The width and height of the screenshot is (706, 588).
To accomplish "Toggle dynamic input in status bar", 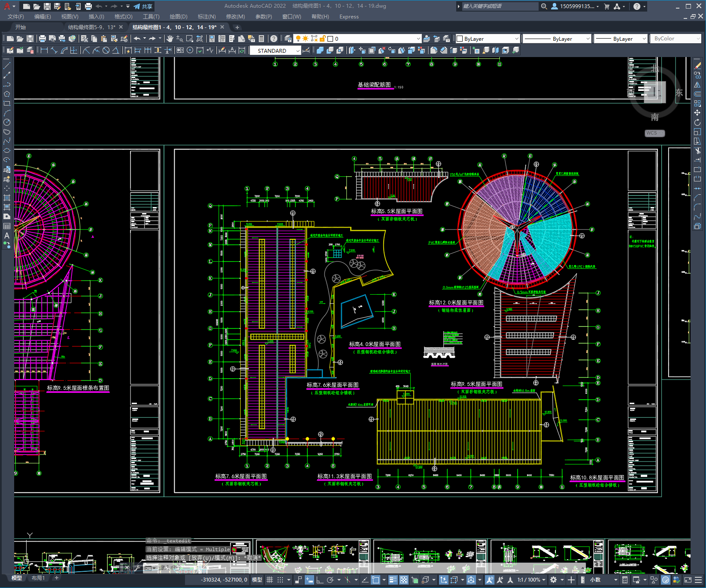I will [x=309, y=580].
